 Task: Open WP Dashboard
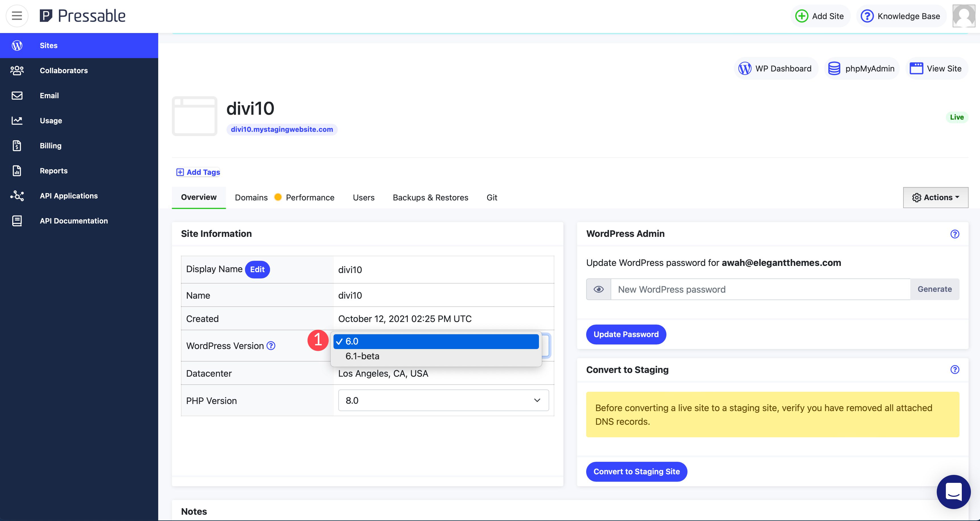tap(775, 67)
